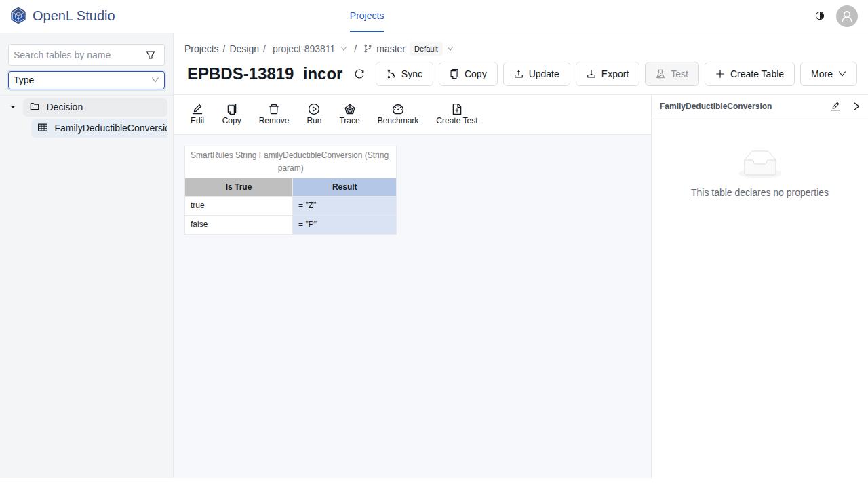
Task: Click the Export button
Action: 608,74
